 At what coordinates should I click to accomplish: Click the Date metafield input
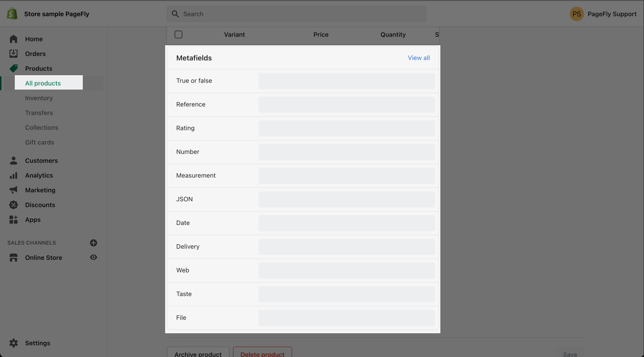(x=346, y=223)
